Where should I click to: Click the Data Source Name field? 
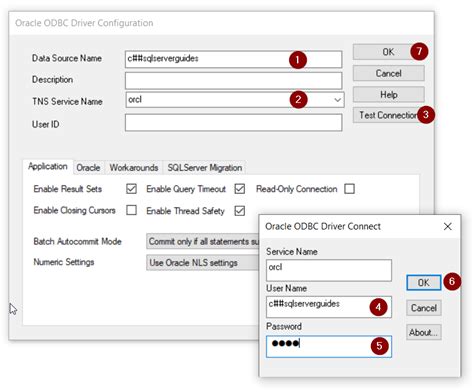pos(233,59)
